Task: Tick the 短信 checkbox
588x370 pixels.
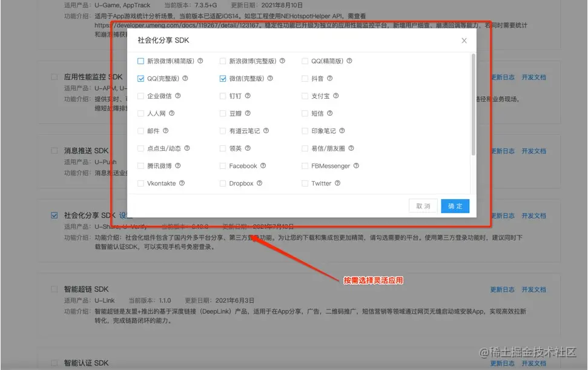Action: tap(305, 113)
